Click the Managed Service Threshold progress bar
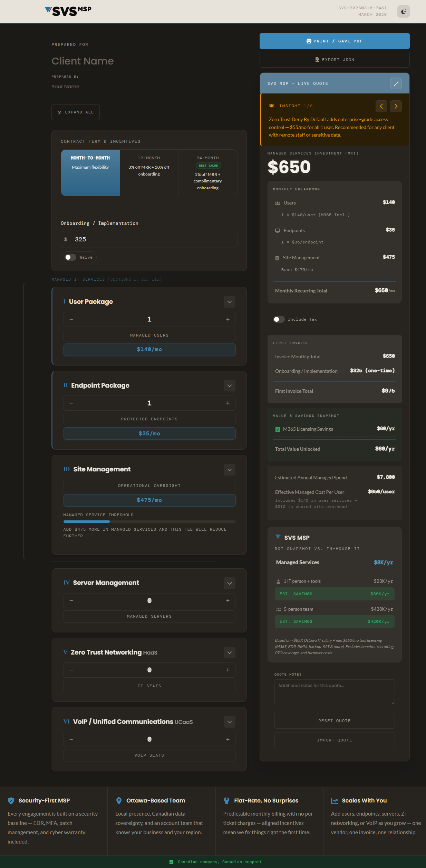This screenshot has width=426, height=868. pyautogui.click(x=149, y=521)
